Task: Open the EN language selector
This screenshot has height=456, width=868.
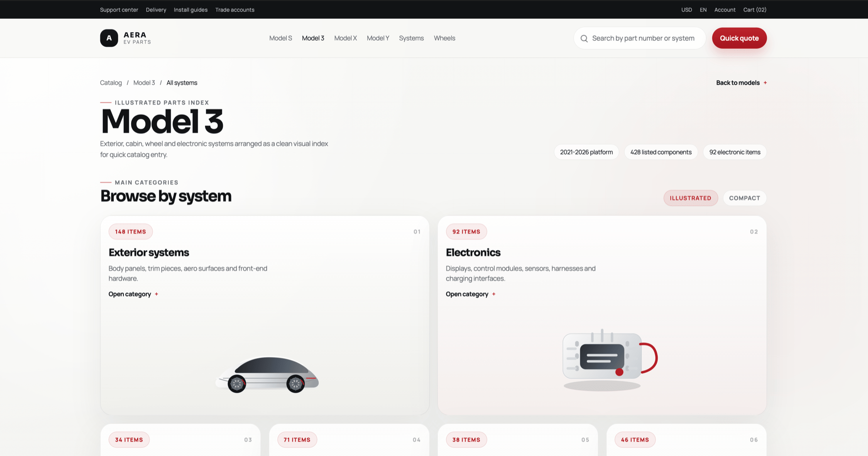Action: point(703,10)
